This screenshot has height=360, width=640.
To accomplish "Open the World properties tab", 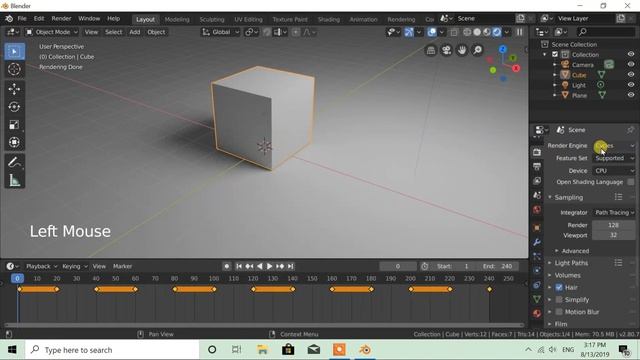I will click(x=537, y=209).
